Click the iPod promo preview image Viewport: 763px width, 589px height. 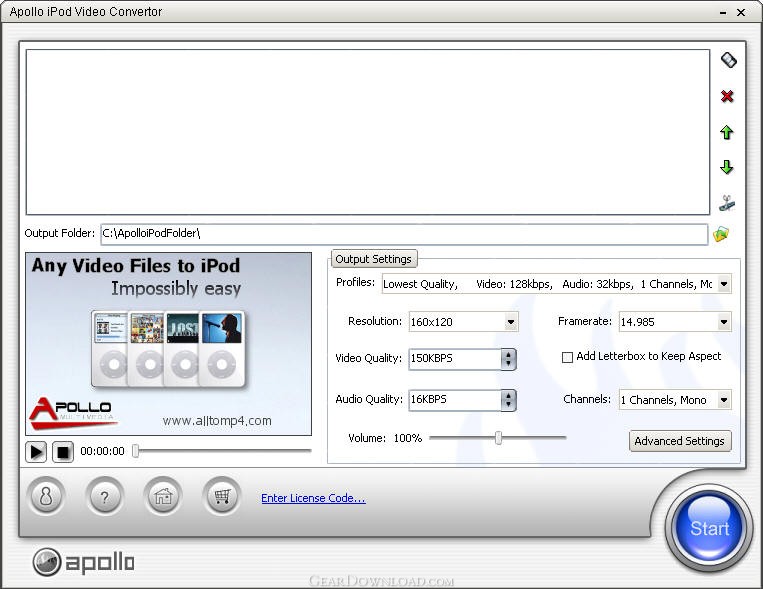tap(168, 344)
